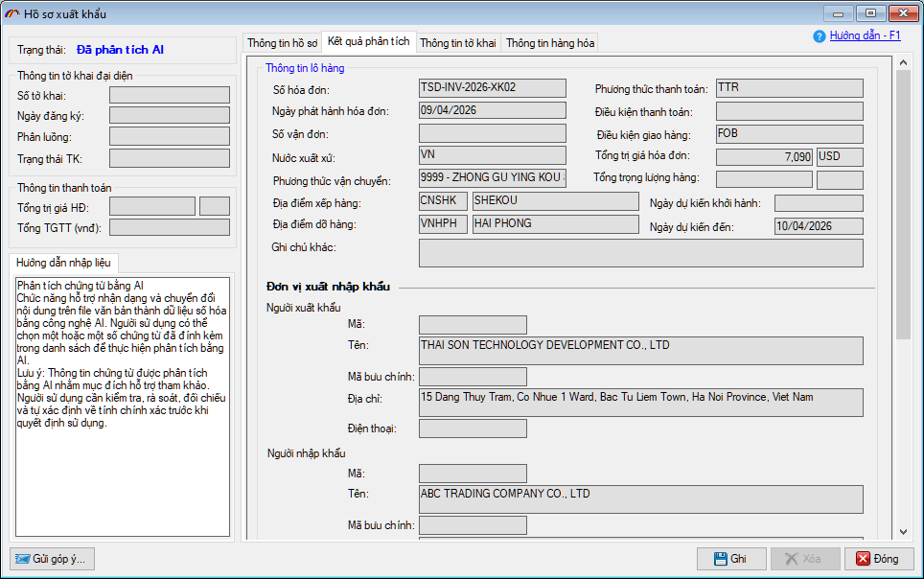Screen dimensions: 924x579
Task: Click the exporter Tên field
Action: (x=640, y=351)
